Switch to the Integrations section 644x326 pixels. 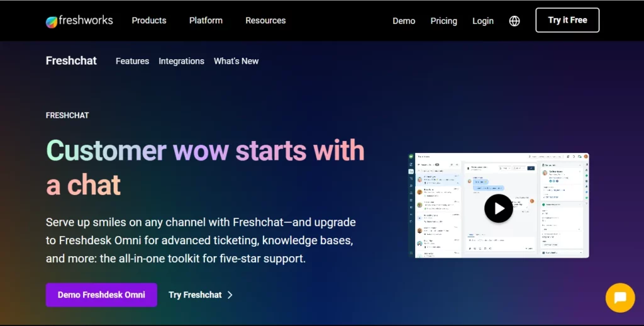click(181, 61)
